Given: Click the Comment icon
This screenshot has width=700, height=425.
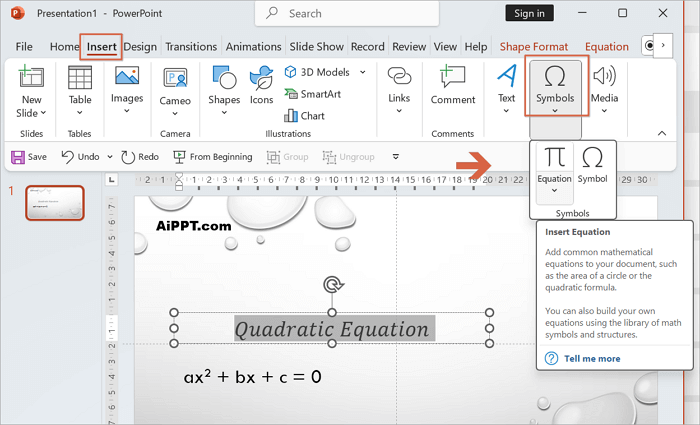Looking at the screenshot, I should click(x=453, y=80).
